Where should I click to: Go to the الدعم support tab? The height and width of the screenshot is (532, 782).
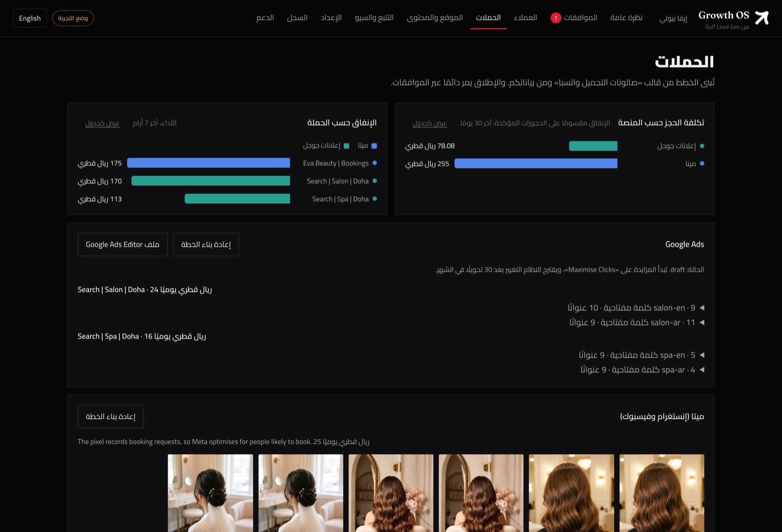[x=265, y=18]
